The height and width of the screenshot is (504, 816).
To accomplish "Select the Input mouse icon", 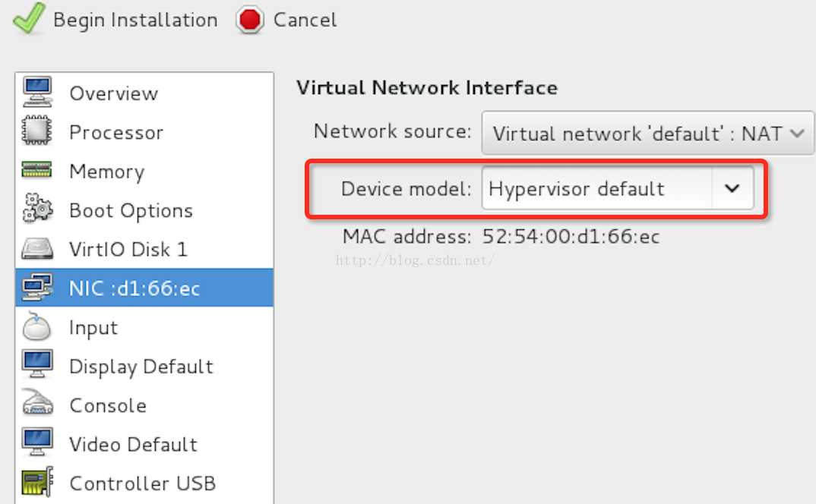I will click(37, 326).
